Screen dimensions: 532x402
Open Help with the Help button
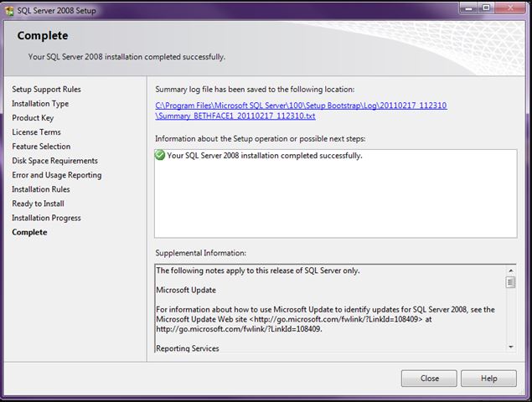(x=488, y=379)
